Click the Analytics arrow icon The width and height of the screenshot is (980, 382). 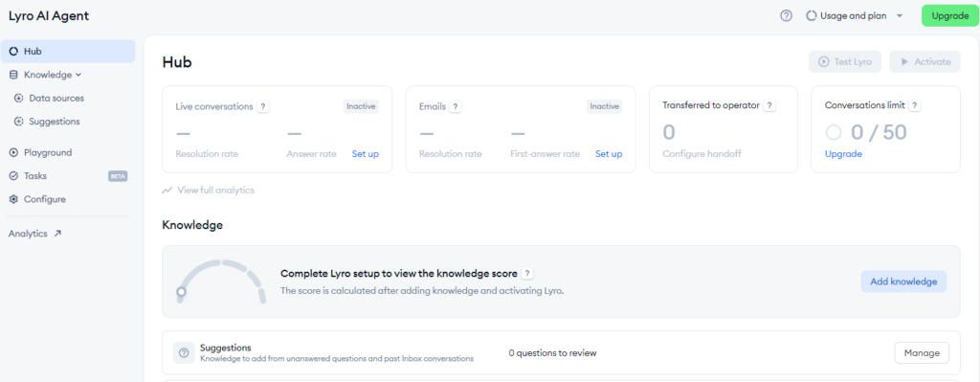[x=57, y=234]
